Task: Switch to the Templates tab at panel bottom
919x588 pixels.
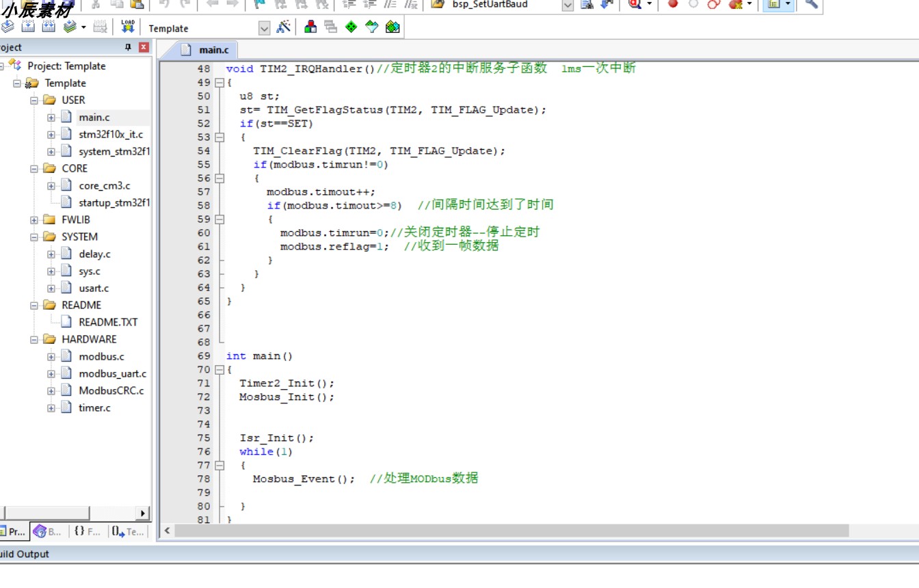Action: [128, 531]
